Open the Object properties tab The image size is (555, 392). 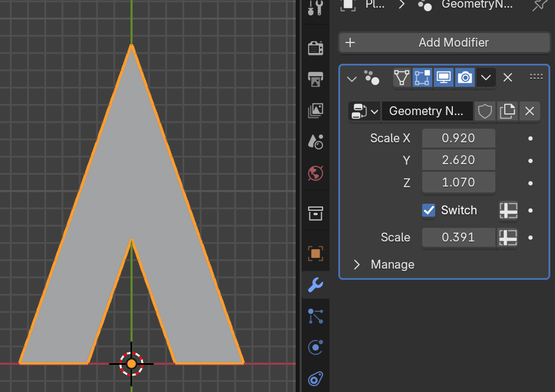[315, 253]
